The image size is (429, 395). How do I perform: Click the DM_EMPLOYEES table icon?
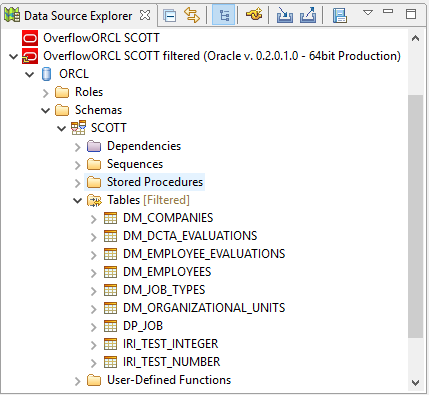110,272
